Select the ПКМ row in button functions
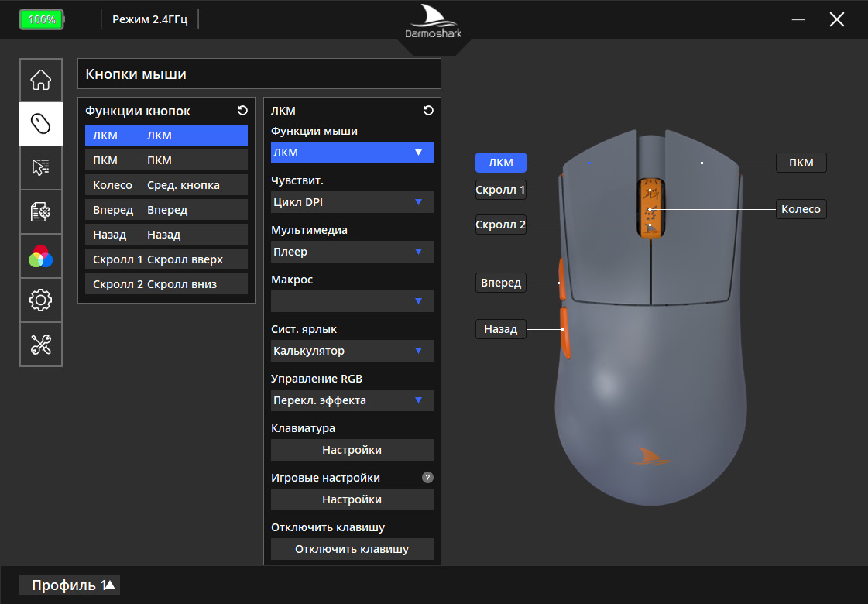This screenshot has height=604, width=868. (166, 160)
